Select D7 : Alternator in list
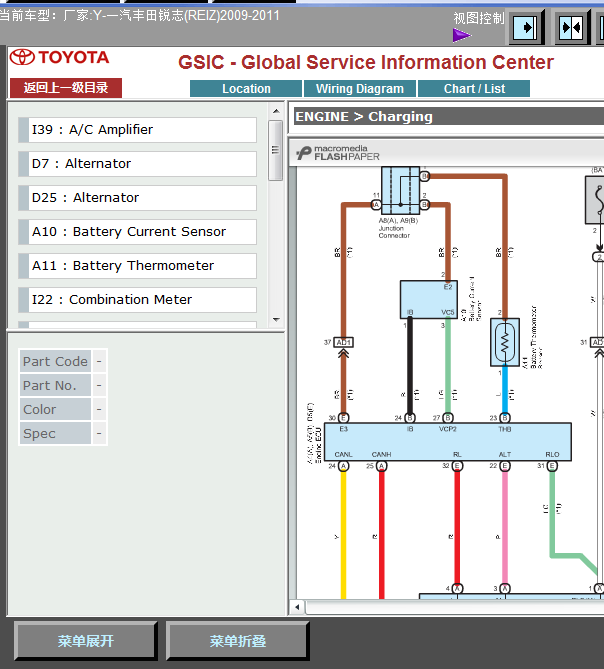Viewport: 604px width, 669px height. click(x=137, y=164)
